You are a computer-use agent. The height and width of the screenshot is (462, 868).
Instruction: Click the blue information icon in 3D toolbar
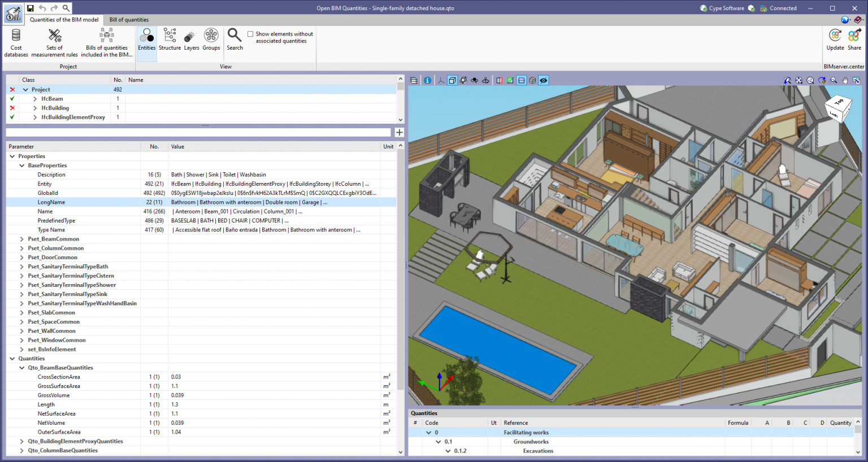pos(427,80)
